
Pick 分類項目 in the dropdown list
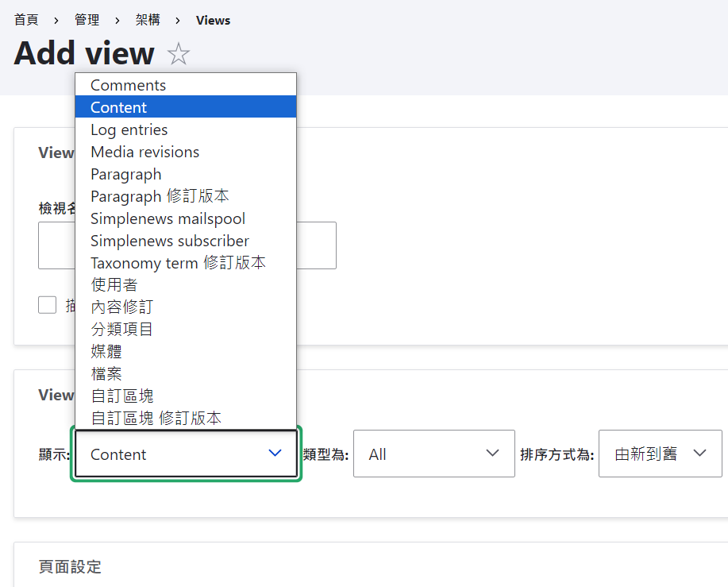pyautogui.click(x=121, y=329)
